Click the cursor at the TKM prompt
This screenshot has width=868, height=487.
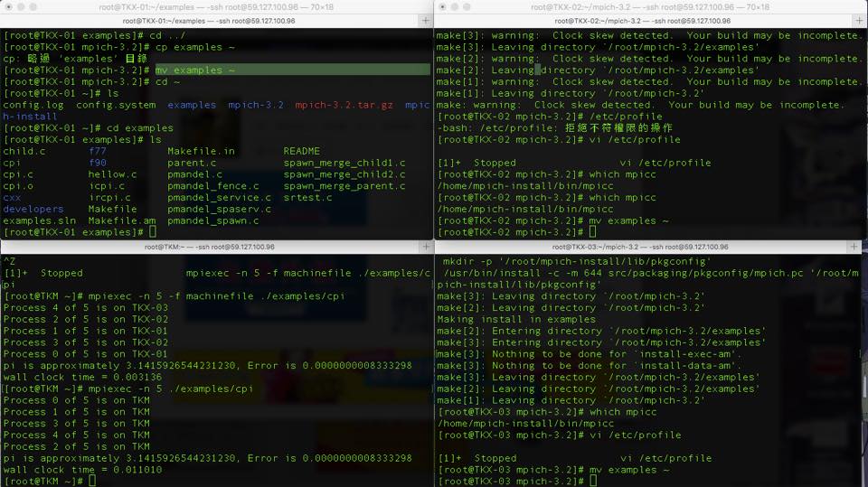click(x=92, y=482)
